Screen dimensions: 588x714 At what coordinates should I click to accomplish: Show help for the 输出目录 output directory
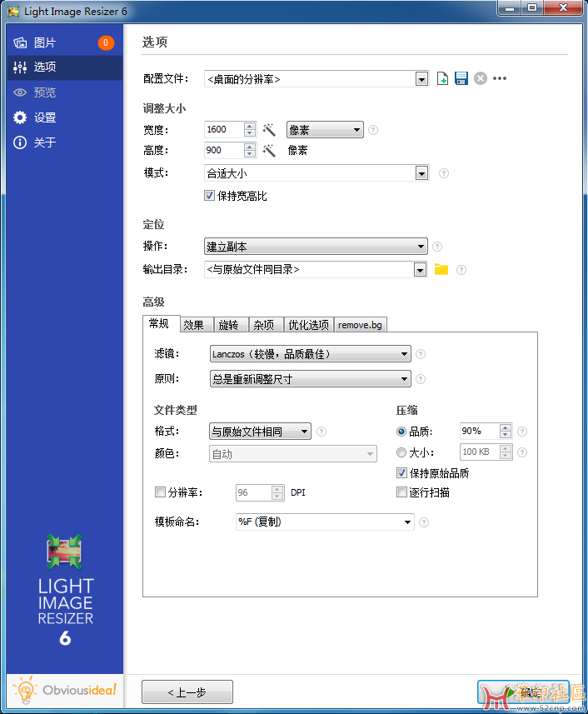click(x=461, y=270)
